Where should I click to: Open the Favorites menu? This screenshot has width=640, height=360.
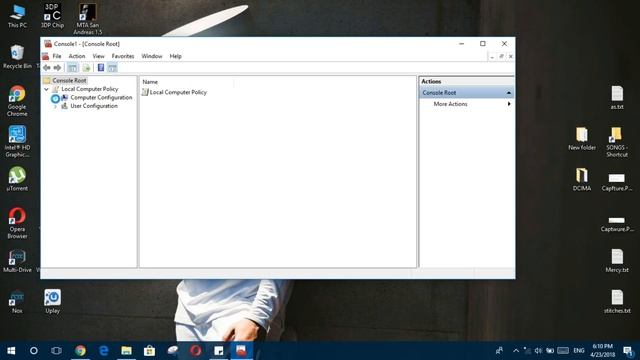click(123, 56)
